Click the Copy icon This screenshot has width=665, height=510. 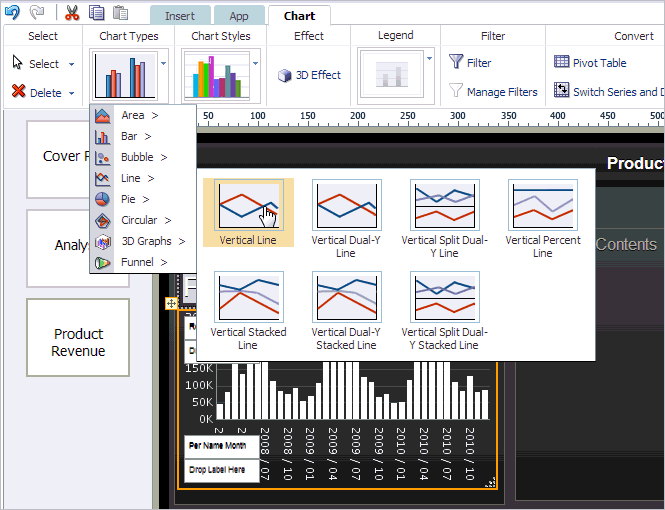pyautogui.click(x=96, y=12)
